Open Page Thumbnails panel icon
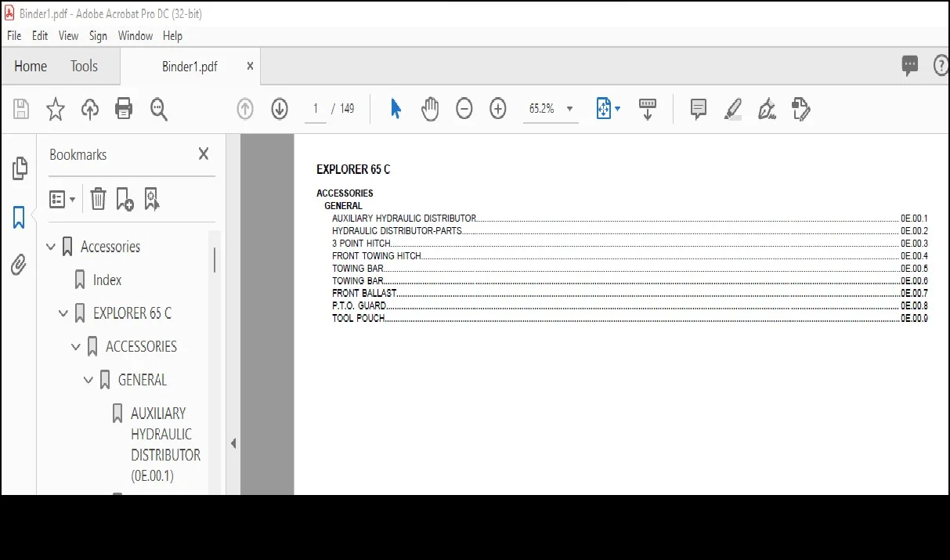The height and width of the screenshot is (560, 950). (19, 168)
